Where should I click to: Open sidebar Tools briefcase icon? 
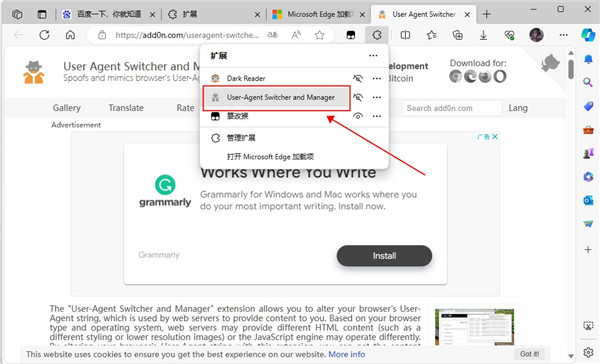tap(588, 130)
